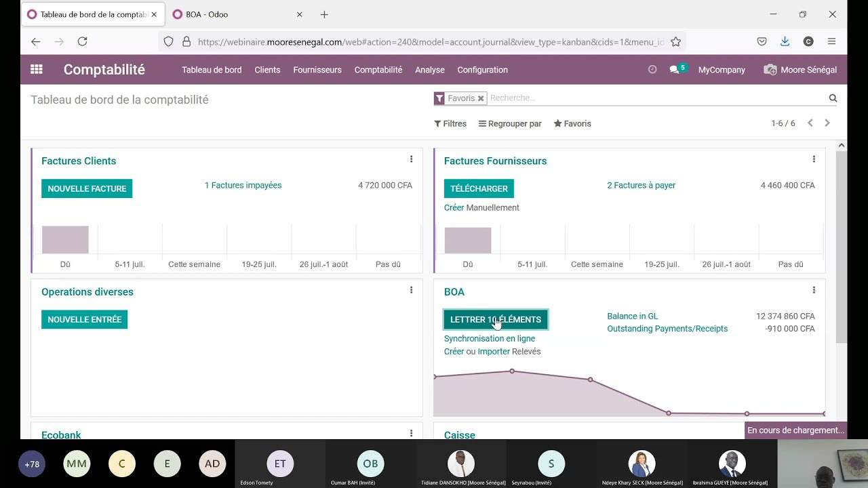
Task: Click the Télécharger button
Action: click(479, 188)
